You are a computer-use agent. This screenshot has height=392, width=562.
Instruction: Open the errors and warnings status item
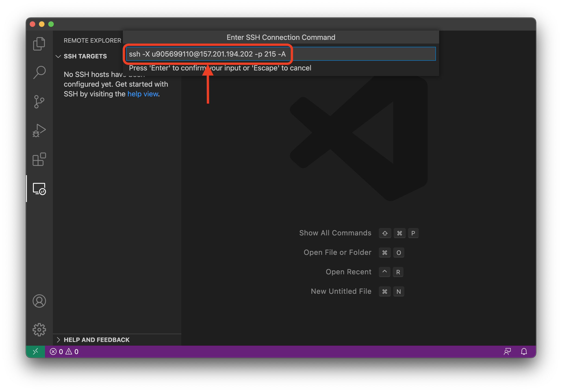coord(64,352)
